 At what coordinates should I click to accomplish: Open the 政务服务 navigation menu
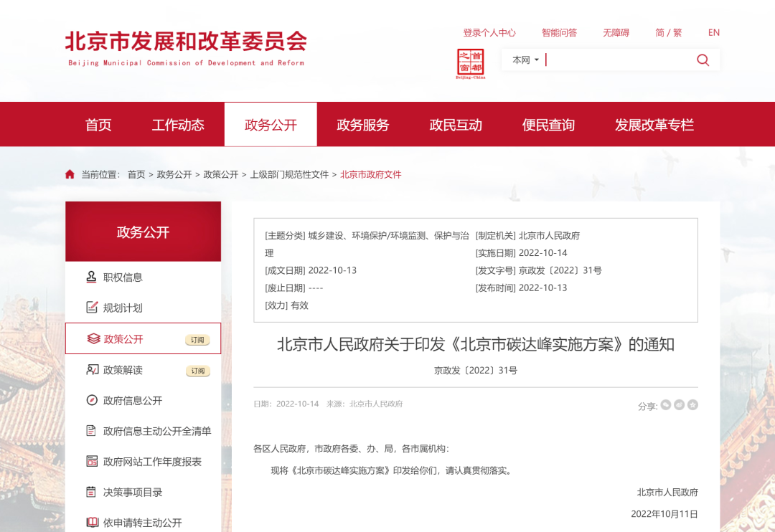coord(363,125)
